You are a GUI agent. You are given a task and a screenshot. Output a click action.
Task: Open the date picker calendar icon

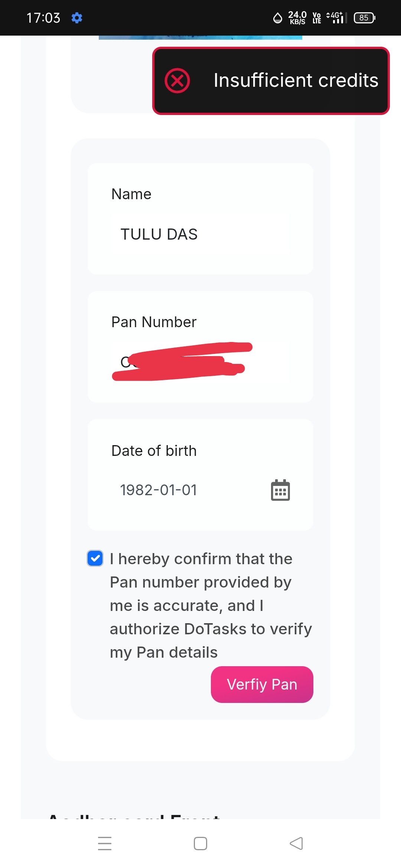click(x=280, y=490)
